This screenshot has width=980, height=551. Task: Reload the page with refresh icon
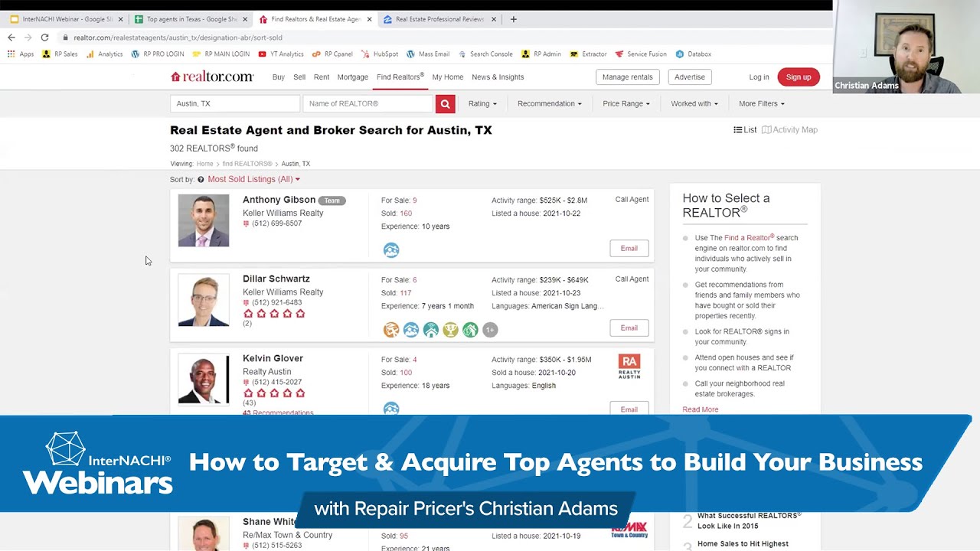[44, 37]
